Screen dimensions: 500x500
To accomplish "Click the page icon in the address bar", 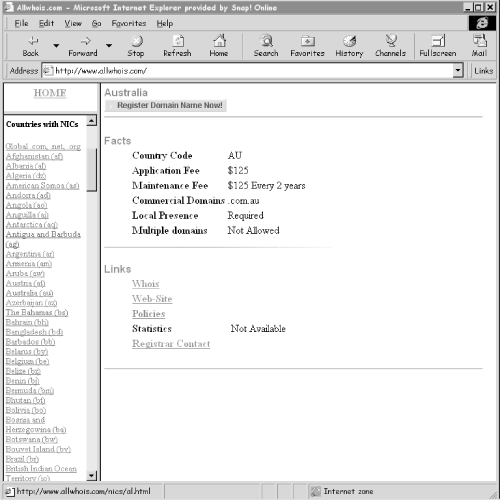I will coord(48,71).
